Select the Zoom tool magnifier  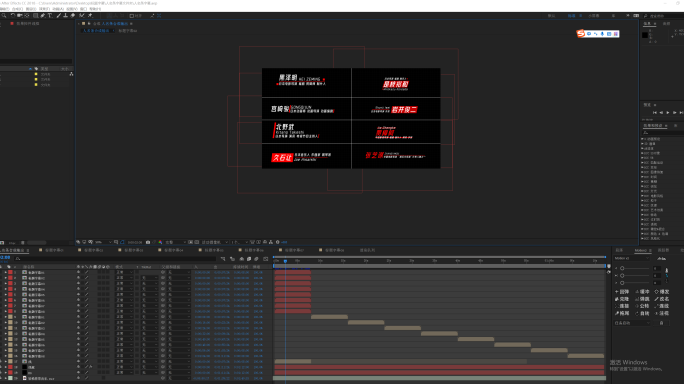coord(4,15)
